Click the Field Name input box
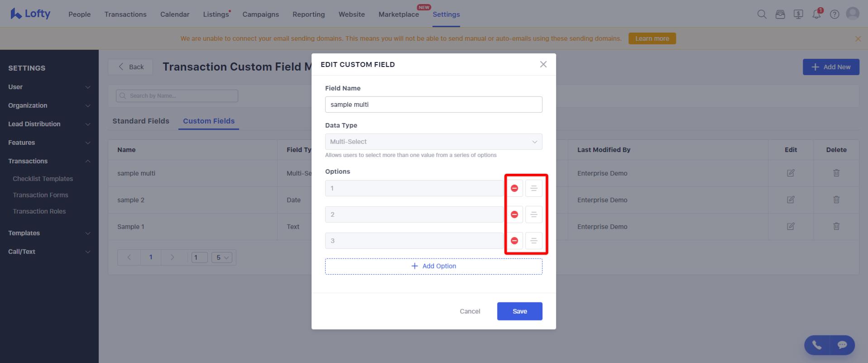This screenshot has width=868, height=363. [434, 105]
